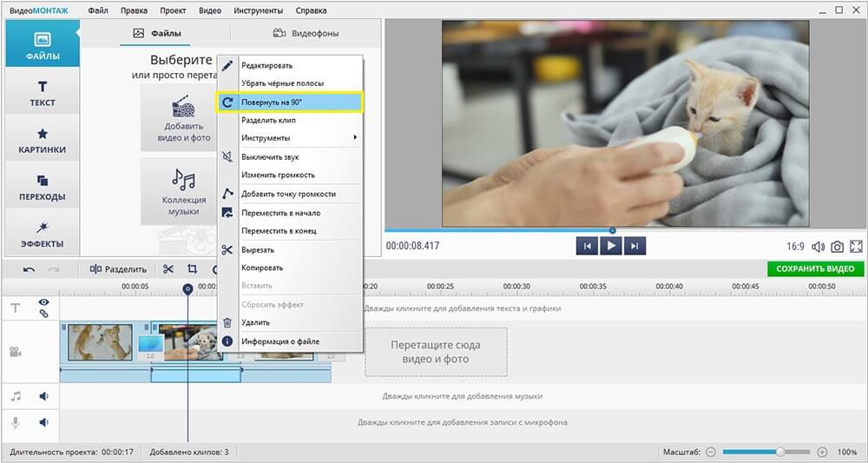Select the crop tool in timeline toolbar
The image size is (868, 463).
coord(192,269)
